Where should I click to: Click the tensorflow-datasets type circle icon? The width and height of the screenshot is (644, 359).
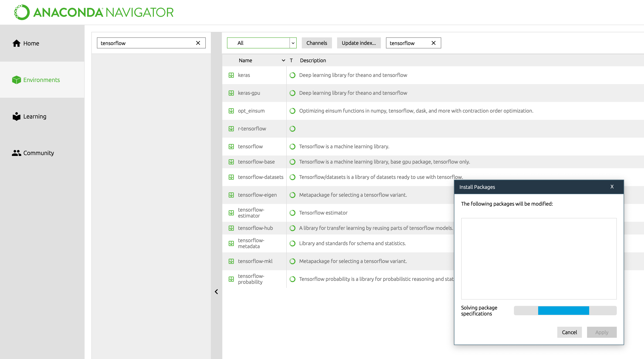[292, 177]
